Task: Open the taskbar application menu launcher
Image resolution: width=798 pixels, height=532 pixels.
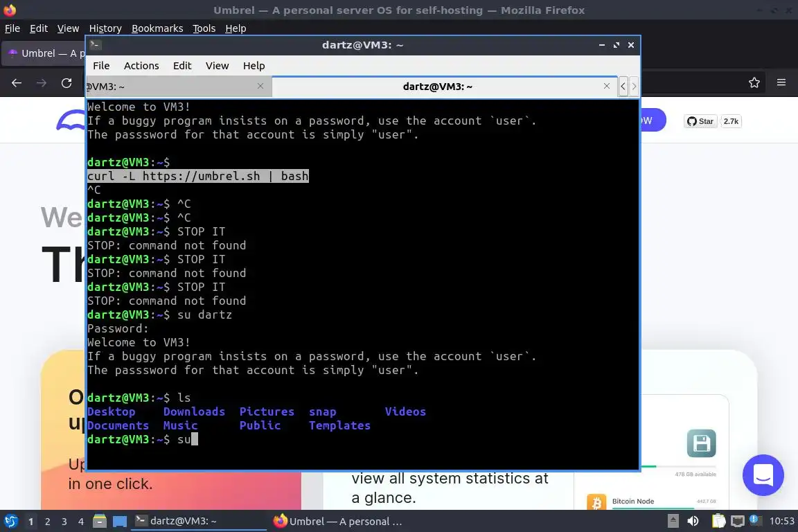Action: pos(10,522)
